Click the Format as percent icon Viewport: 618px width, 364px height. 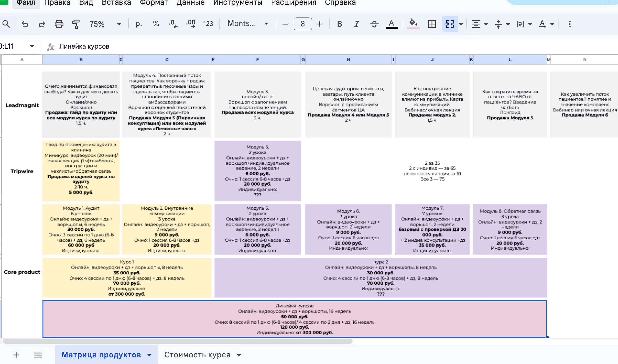pyautogui.click(x=156, y=24)
